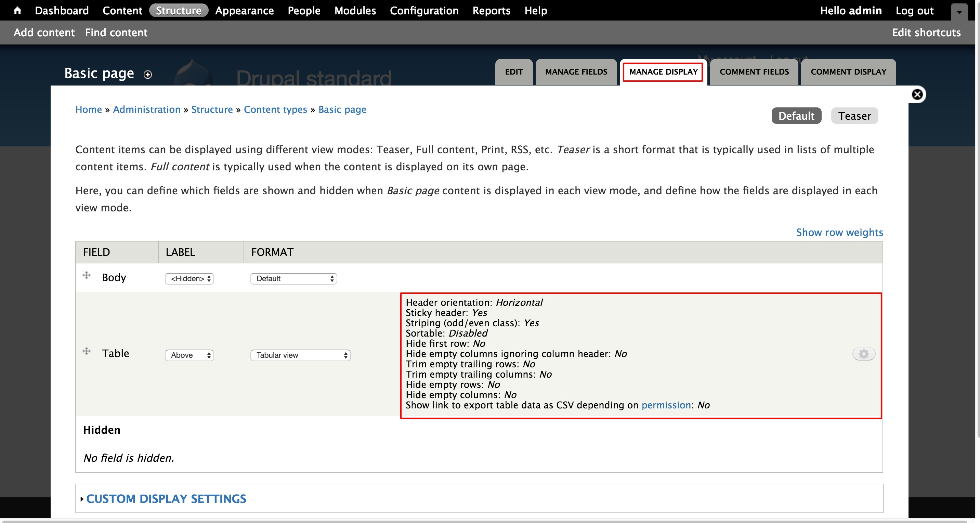This screenshot has width=980, height=523.
Task: Switch to the Teaser view mode
Action: point(854,116)
